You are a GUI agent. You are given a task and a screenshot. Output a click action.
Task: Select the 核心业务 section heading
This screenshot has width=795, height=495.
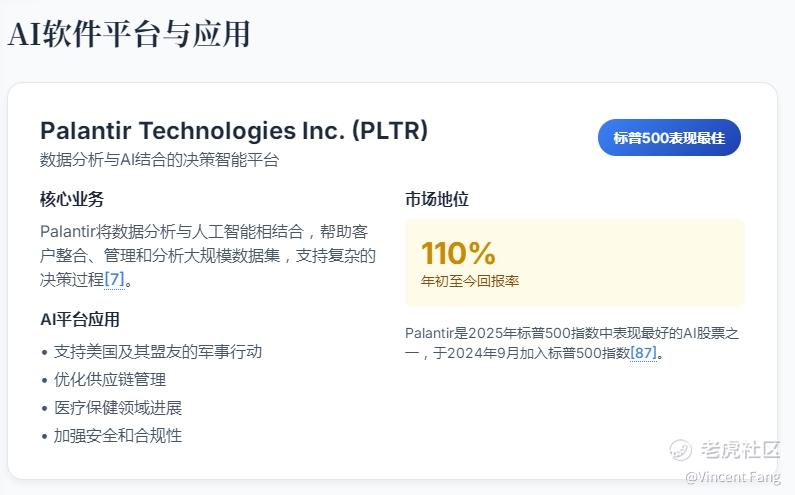click(72, 199)
